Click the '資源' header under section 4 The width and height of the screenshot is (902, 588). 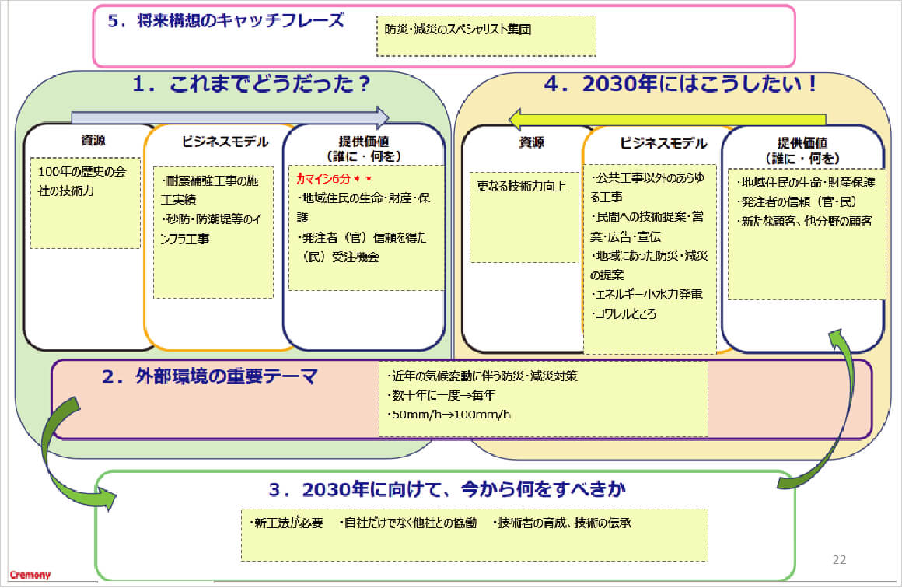click(x=531, y=142)
